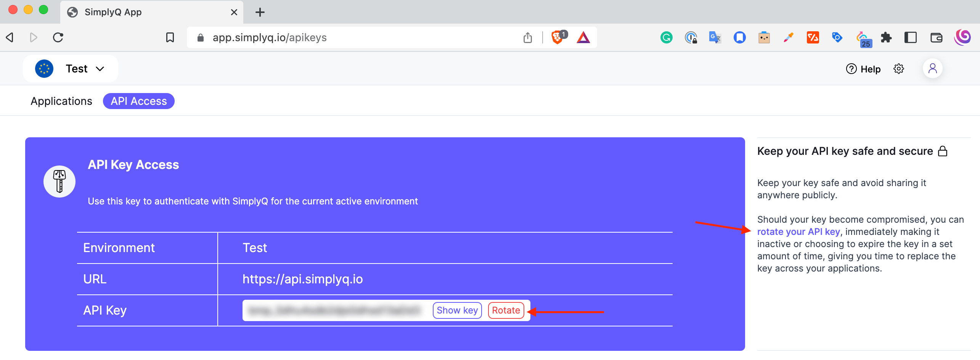Open the Google Translate extension icon
980x360 pixels.
tap(715, 37)
